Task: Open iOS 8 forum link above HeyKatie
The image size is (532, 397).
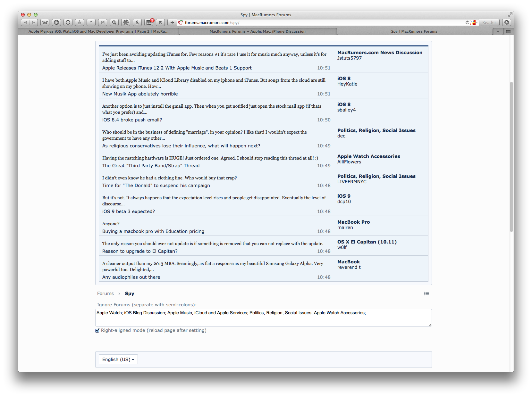Action: pos(344,79)
